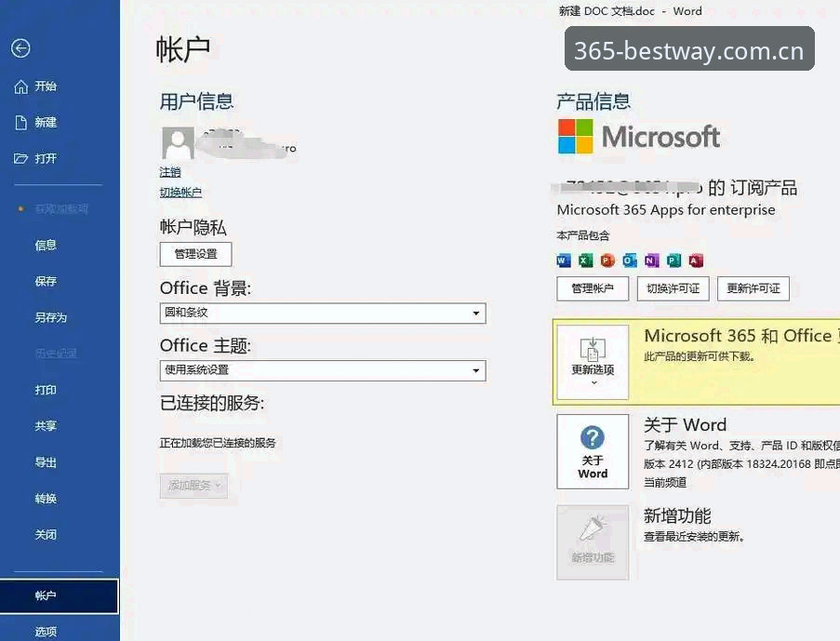Viewport: 840px width, 641px height.
Task: Click the 更新许可证 button
Action: pyautogui.click(x=753, y=289)
